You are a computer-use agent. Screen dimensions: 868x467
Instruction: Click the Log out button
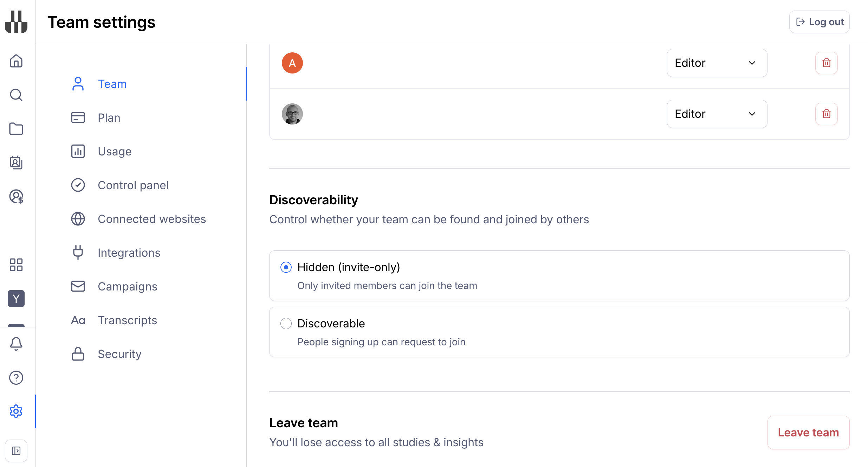click(x=820, y=22)
